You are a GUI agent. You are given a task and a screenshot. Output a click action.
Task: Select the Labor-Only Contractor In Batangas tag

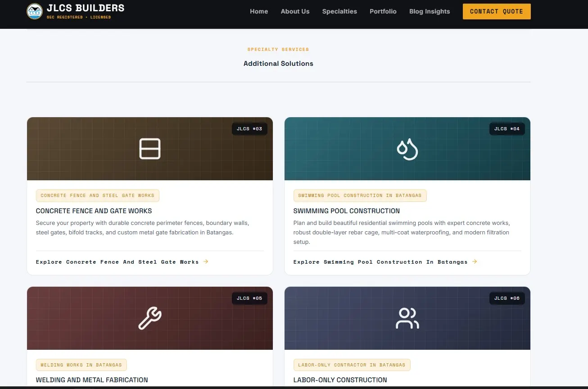(x=352, y=365)
